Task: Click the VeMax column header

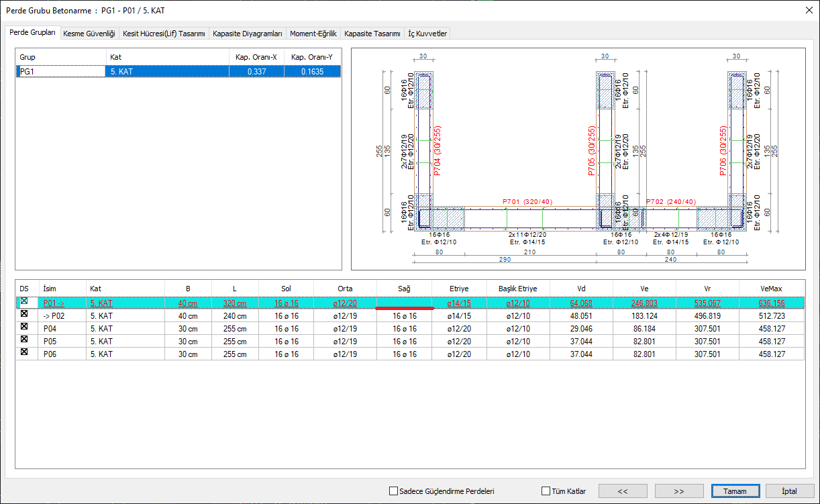Action: click(x=772, y=289)
